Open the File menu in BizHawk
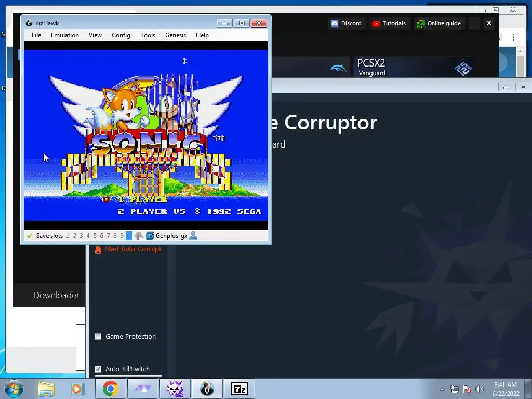This screenshot has height=399, width=532. click(x=36, y=35)
